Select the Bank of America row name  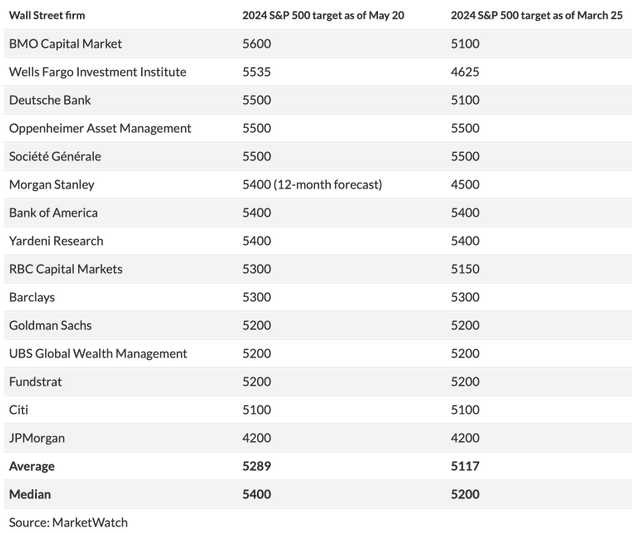click(53, 212)
